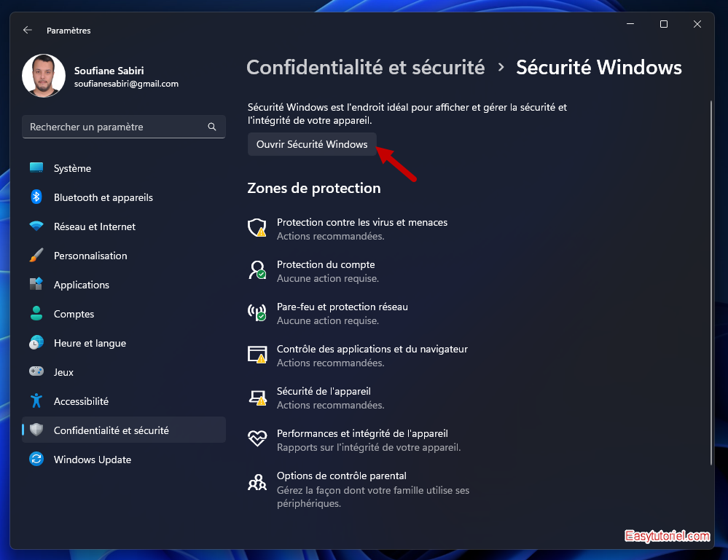
Task: Open the Applications settings category
Action: pos(81,285)
